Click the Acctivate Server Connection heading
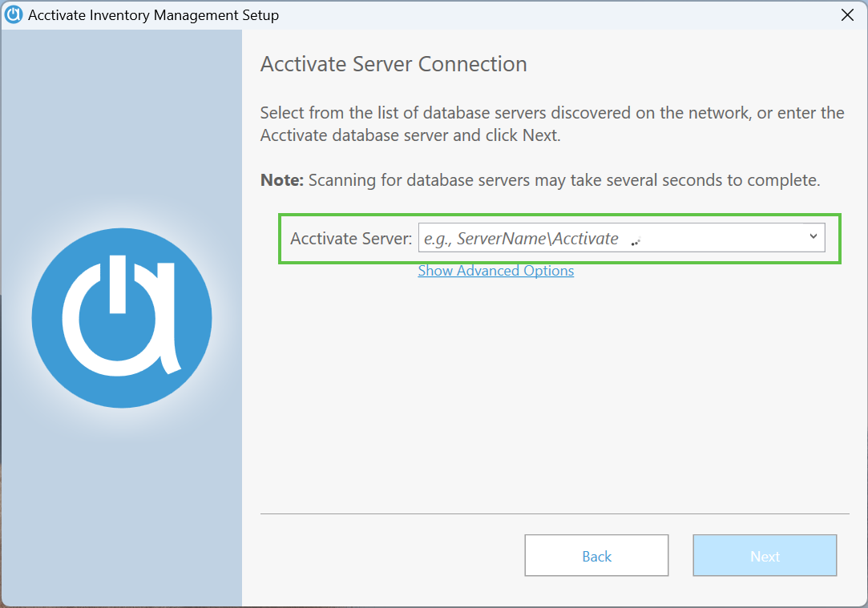 pos(394,63)
